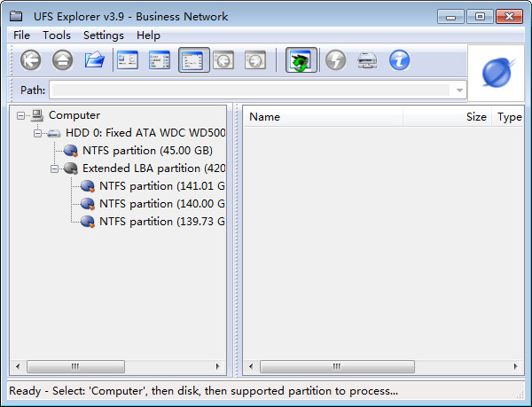The image size is (532, 407).
Task: Click the eject-style Up toolbar icon
Action: click(x=62, y=60)
